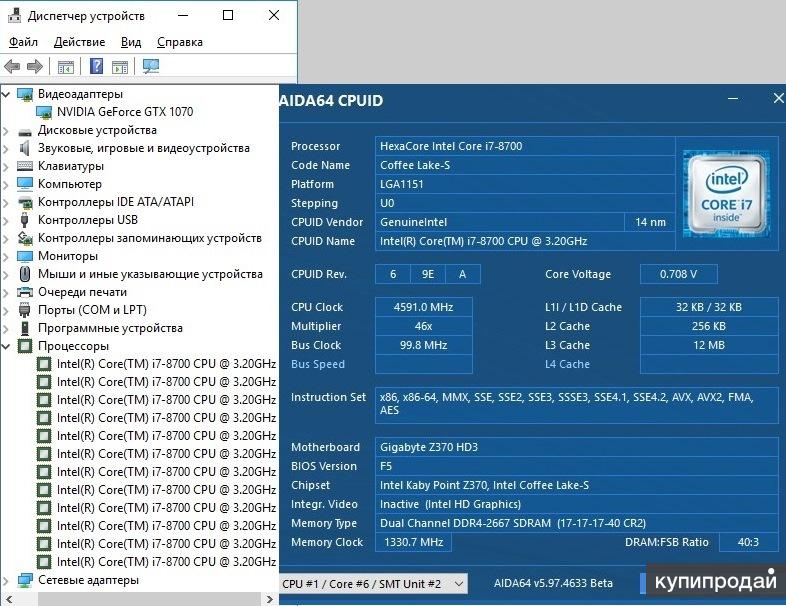Click the horizontal scrollbar thumb in Device Manager
The image size is (786, 606).
pyautogui.click(x=149, y=599)
